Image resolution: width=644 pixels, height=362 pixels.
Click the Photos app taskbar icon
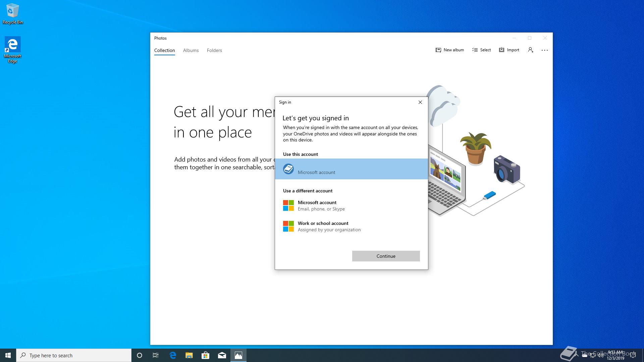point(238,355)
